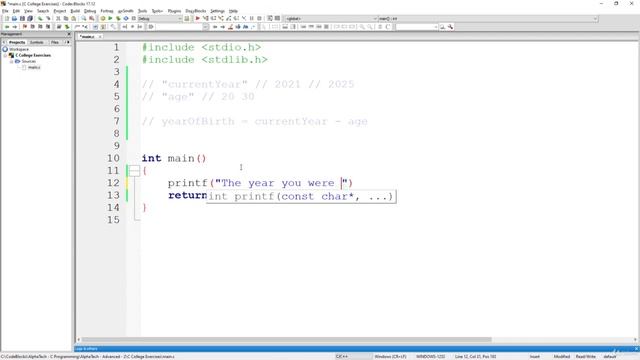Close the main.c editor tab
This screenshot has height=360, width=640.
tap(100, 37)
